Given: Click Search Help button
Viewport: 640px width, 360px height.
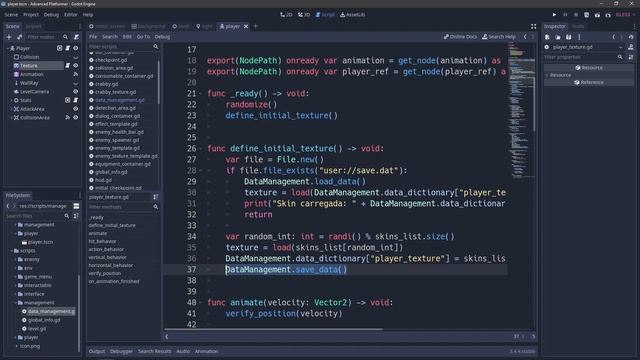Looking at the screenshot, I should (x=499, y=37).
